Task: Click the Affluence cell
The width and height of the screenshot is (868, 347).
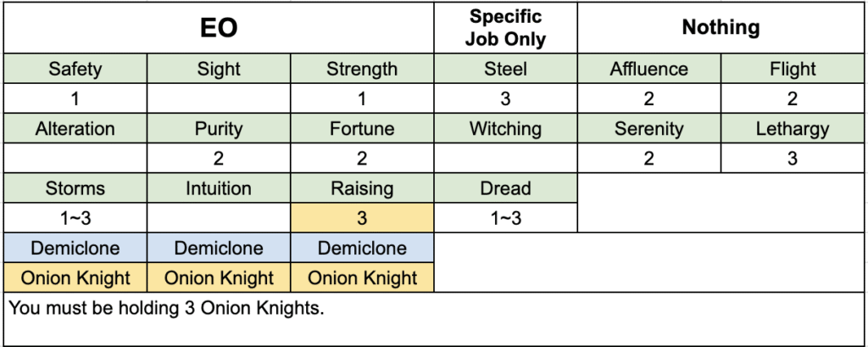Action: click(x=648, y=69)
